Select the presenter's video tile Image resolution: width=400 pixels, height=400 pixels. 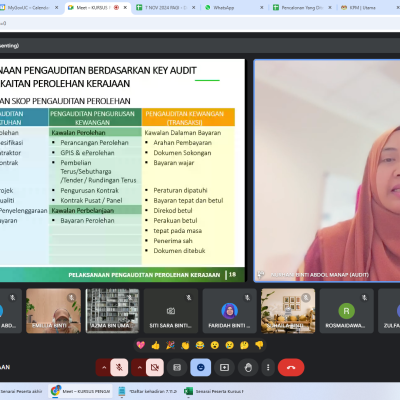pyautogui.click(x=327, y=171)
